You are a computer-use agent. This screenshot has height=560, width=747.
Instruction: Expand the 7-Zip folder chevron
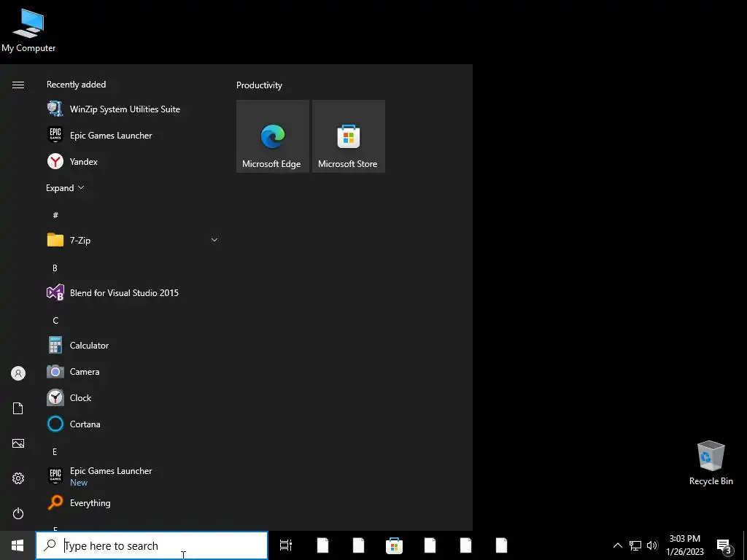coord(214,240)
